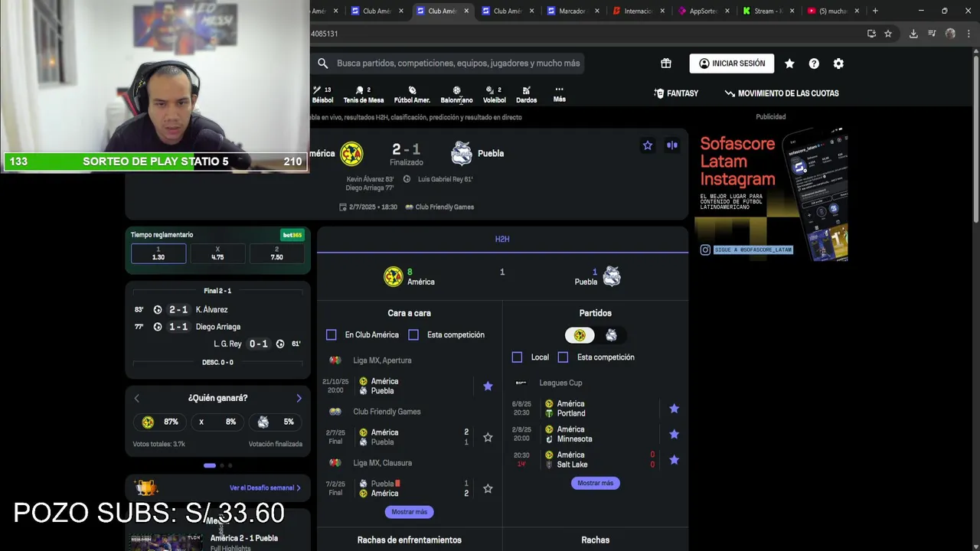
Task: Check the Local checkbox under Partidos
Action: [x=518, y=357]
